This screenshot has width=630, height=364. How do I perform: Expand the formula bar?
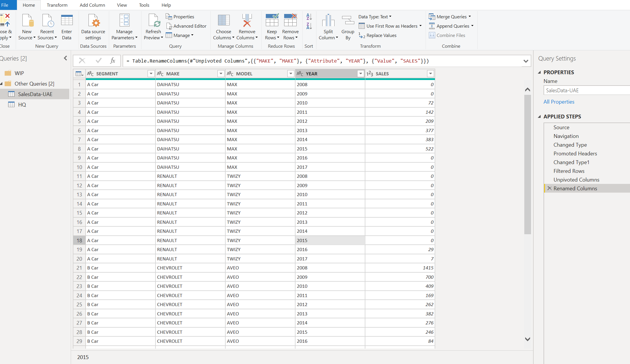[x=525, y=61]
